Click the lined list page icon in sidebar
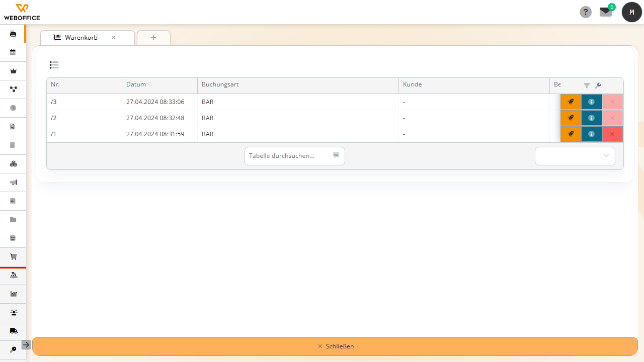The width and height of the screenshot is (644, 362). pos(13,145)
